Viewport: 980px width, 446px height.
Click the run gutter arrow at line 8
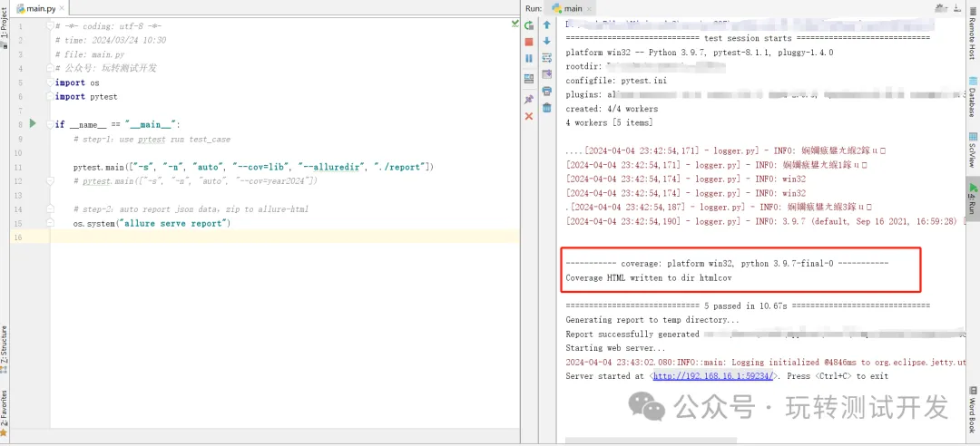coord(34,123)
